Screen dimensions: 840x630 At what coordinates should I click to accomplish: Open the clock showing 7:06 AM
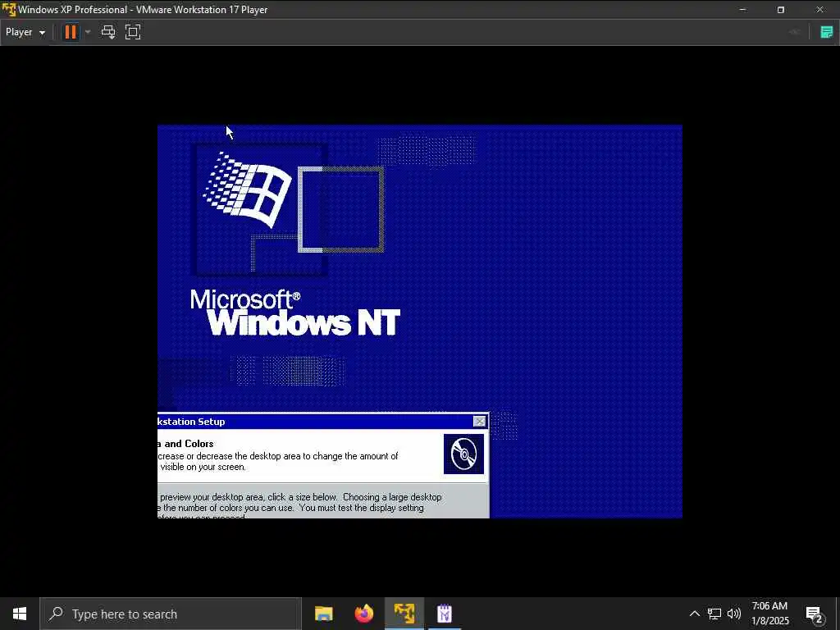click(769, 614)
